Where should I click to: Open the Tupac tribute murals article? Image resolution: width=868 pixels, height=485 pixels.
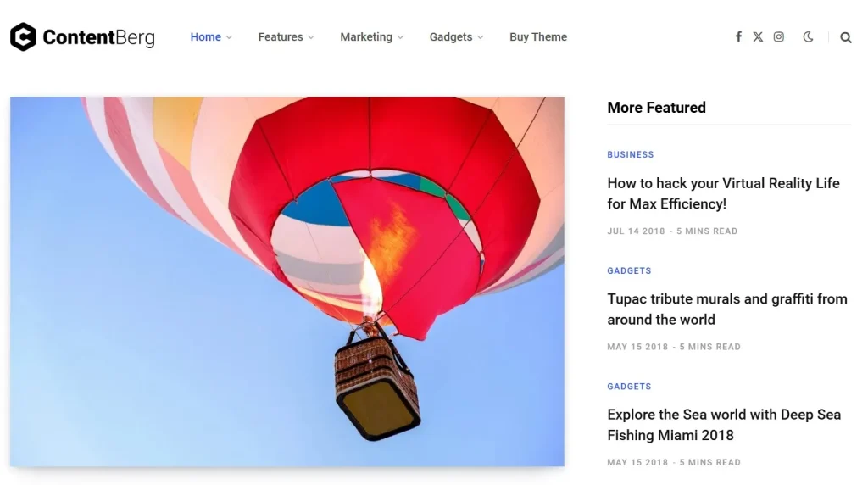tap(726, 309)
